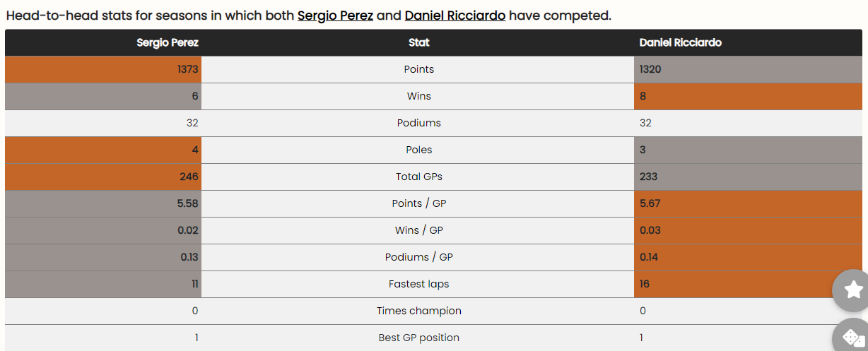Screen dimensions: 868x351
Task: Select the Total GPs row label
Action: 418,177
